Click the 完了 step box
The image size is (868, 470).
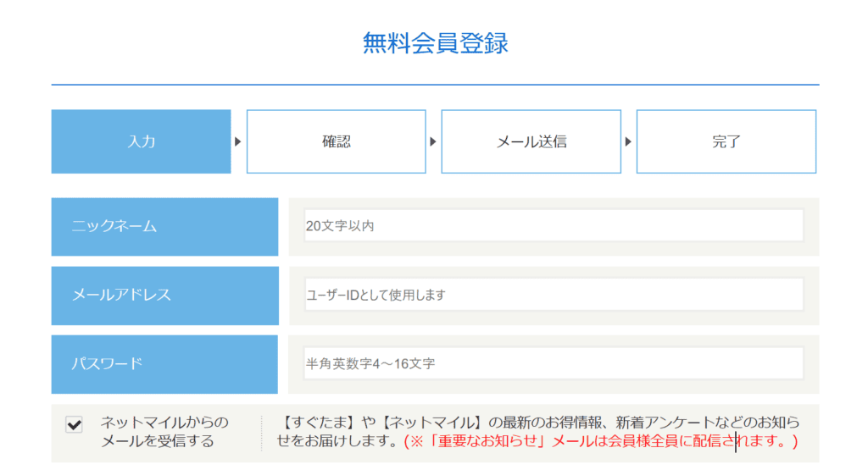point(726,141)
